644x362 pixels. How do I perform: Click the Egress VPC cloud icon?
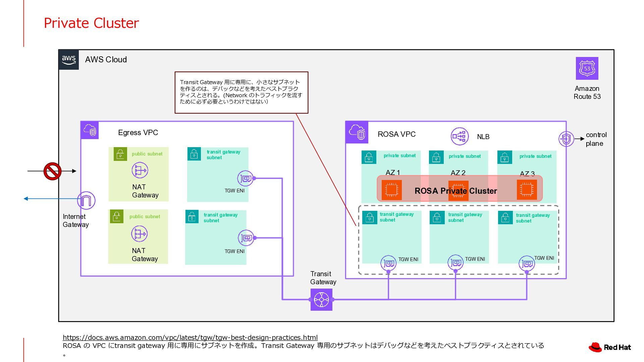click(90, 130)
